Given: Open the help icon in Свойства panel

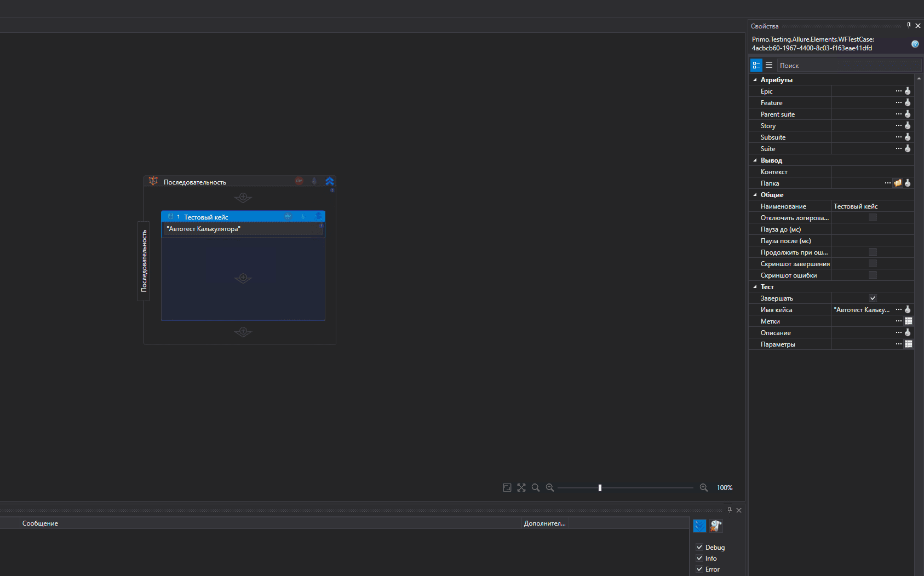Looking at the screenshot, I should [x=915, y=44].
